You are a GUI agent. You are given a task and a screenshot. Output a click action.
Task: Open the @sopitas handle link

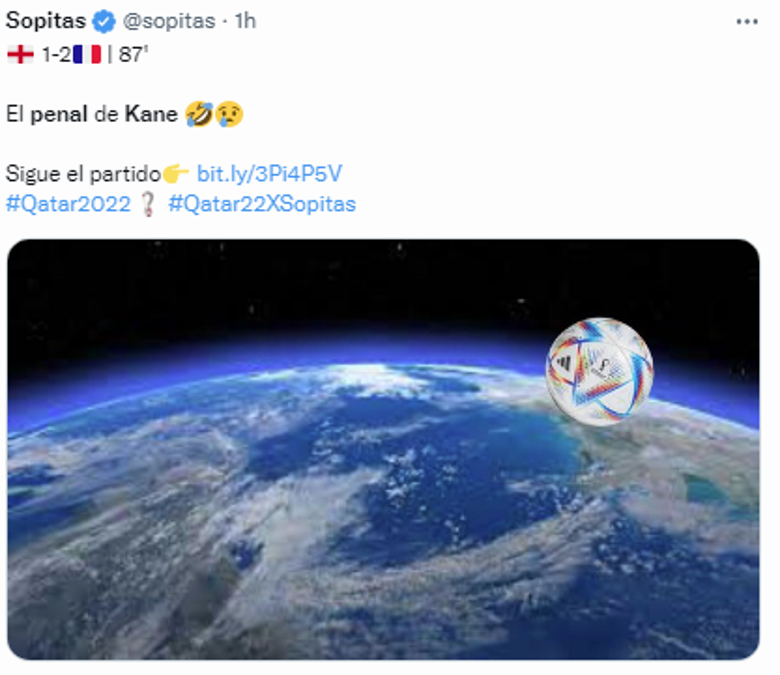[168, 21]
